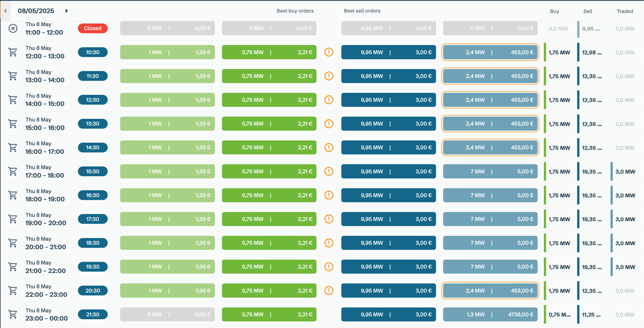Viewport: 644px width, 328px height.
Task: Open the cart for the 23:00 - 00:00 slot
Action: click(x=13, y=315)
